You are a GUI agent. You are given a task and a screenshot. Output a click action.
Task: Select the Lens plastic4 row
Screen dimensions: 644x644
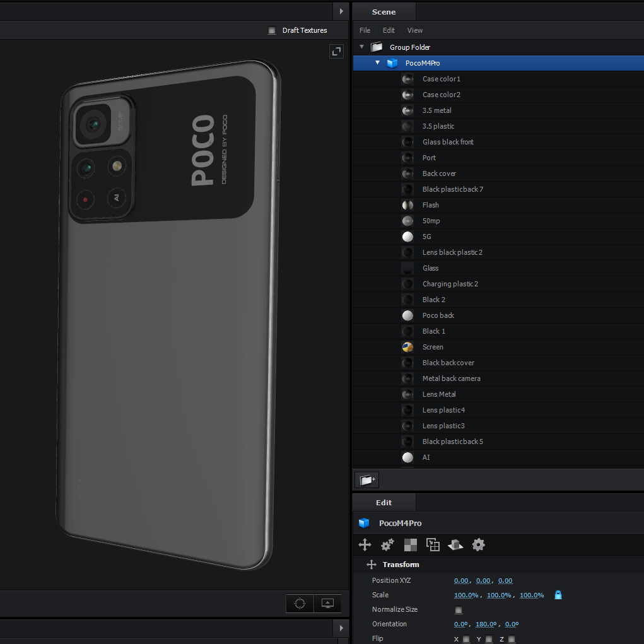point(498,410)
